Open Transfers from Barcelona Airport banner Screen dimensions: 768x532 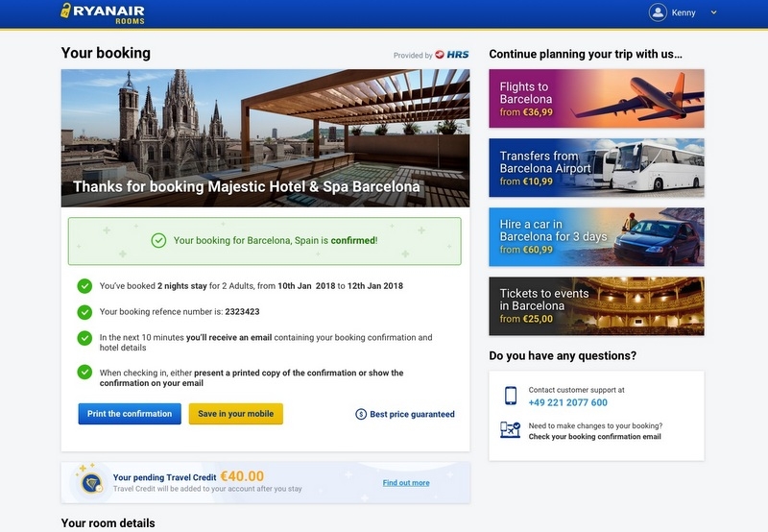pos(596,168)
